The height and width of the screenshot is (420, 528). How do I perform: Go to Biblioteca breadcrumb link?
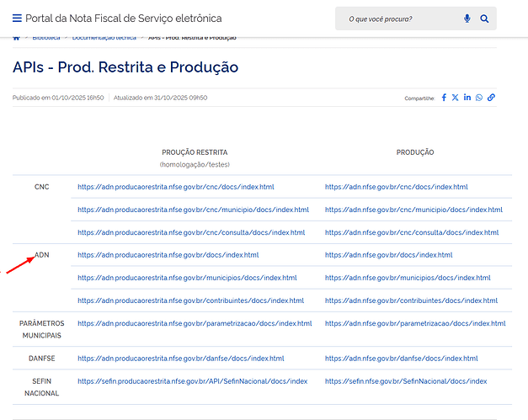46,38
